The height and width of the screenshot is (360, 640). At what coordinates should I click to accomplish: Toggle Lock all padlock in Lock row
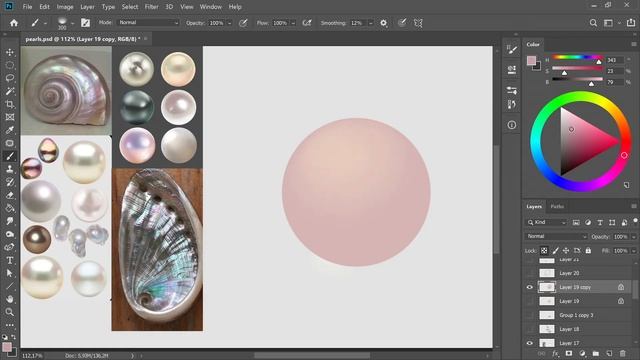coord(588,250)
